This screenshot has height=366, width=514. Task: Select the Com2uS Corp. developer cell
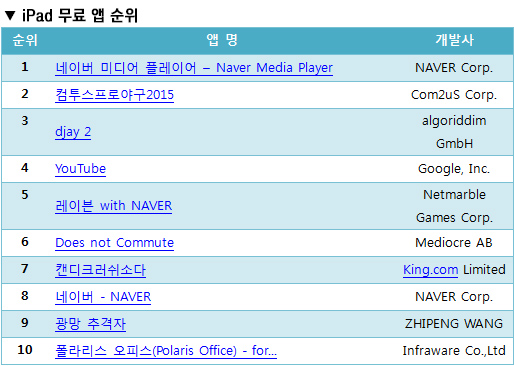[x=454, y=95]
